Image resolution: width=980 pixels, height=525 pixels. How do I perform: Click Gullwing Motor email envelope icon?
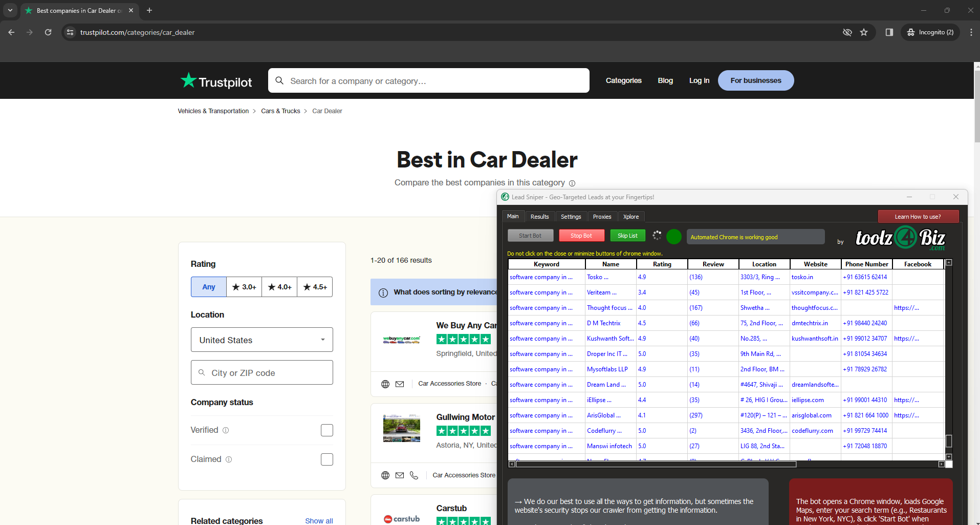pyautogui.click(x=400, y=475)
